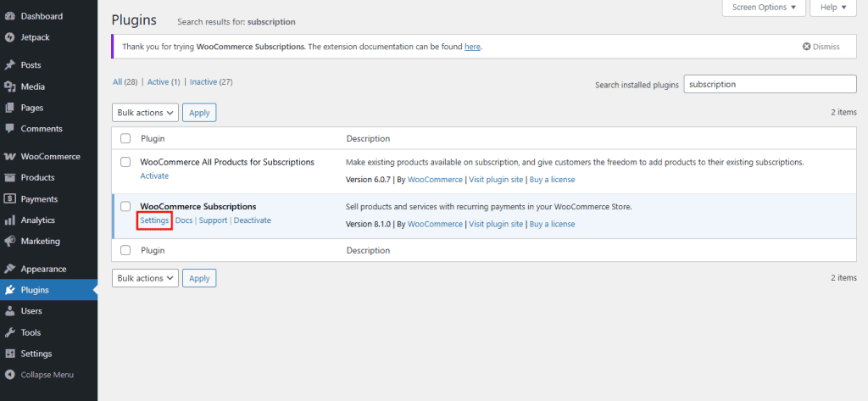868x401 pixels.
Task: Open the Appearance menu label
Action: (44, 269)
